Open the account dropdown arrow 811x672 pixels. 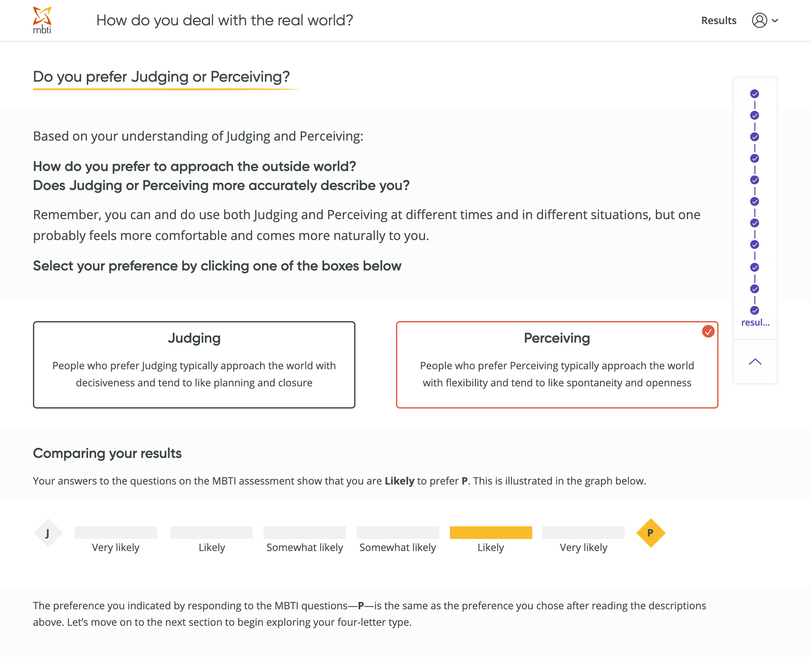(775, 21)
